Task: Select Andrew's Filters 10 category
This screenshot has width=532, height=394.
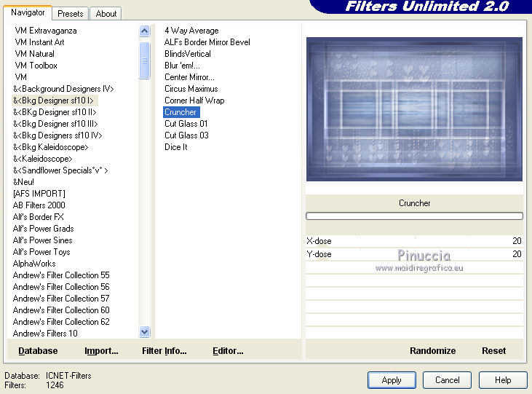Action: tap(45, 334)
